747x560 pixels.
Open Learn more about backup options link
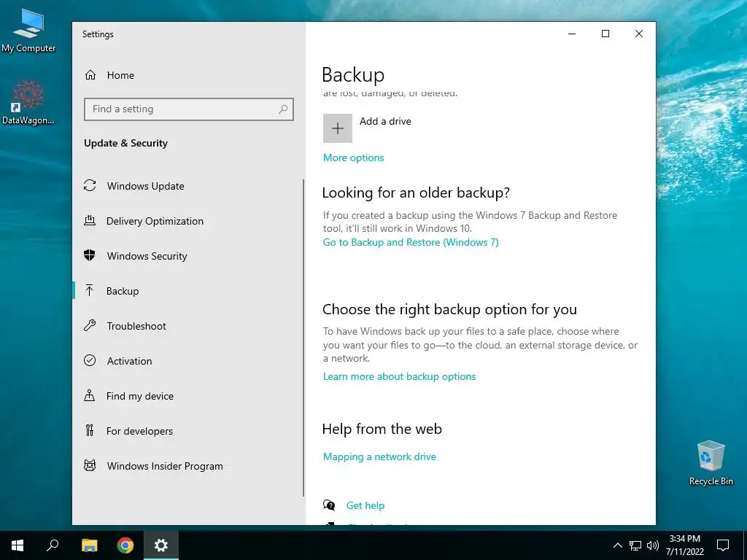pos(399,377)
